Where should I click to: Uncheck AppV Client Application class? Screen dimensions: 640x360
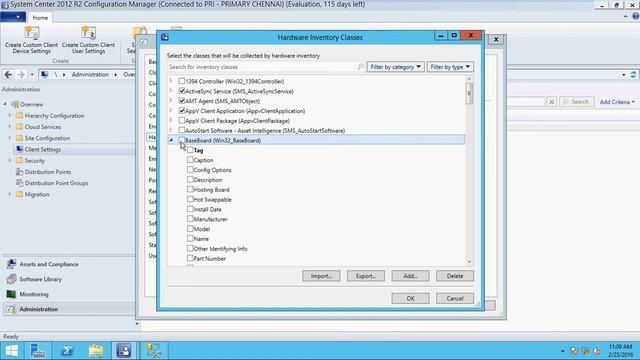182,111
